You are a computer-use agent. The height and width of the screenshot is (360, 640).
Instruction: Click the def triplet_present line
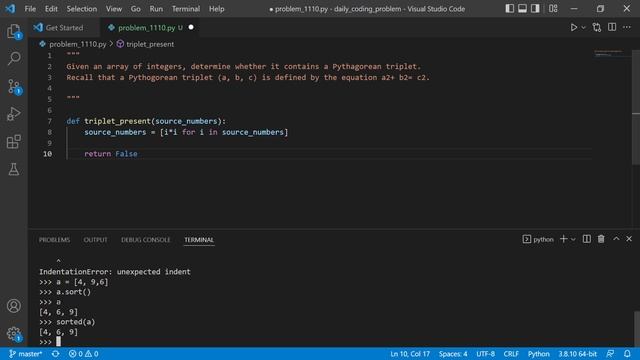point(146,121)
